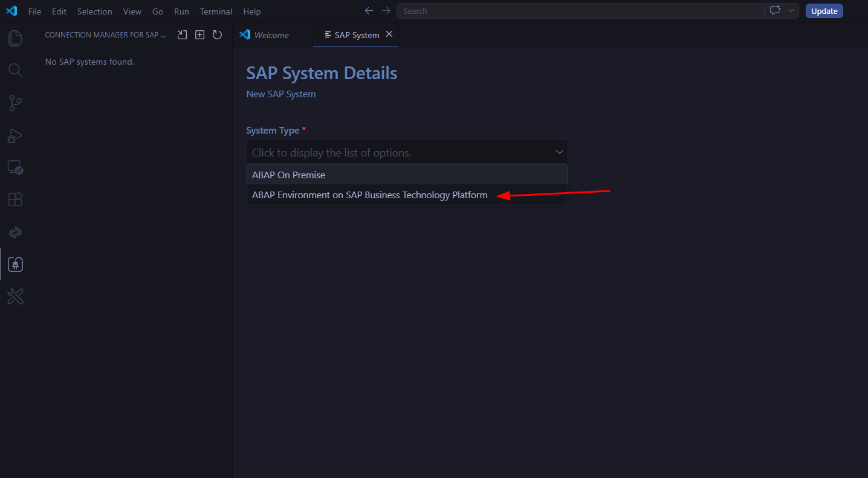Click the add new SAP system plus icon
The image size is (868, 478).
tap(199, 35)
